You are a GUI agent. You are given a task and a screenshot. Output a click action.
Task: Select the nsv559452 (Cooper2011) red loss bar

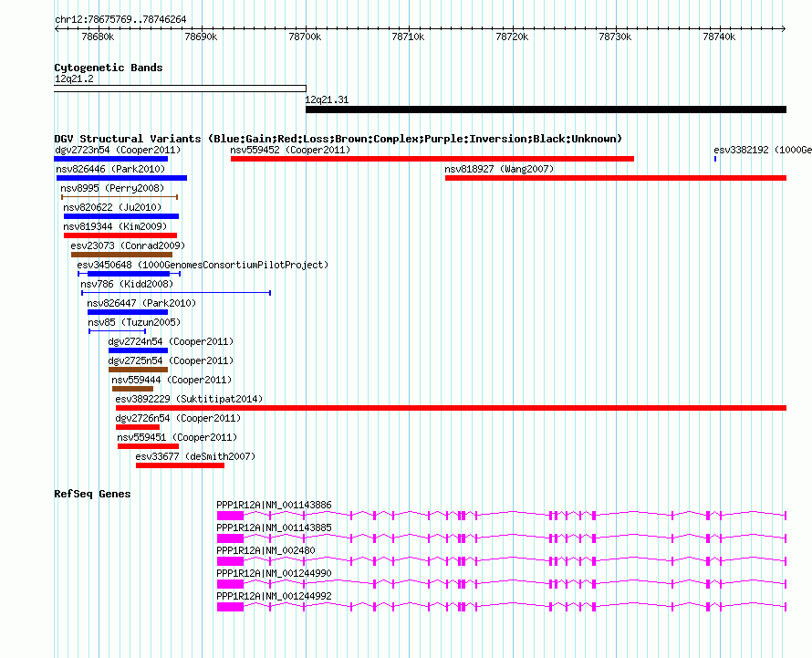coord(432,159)
